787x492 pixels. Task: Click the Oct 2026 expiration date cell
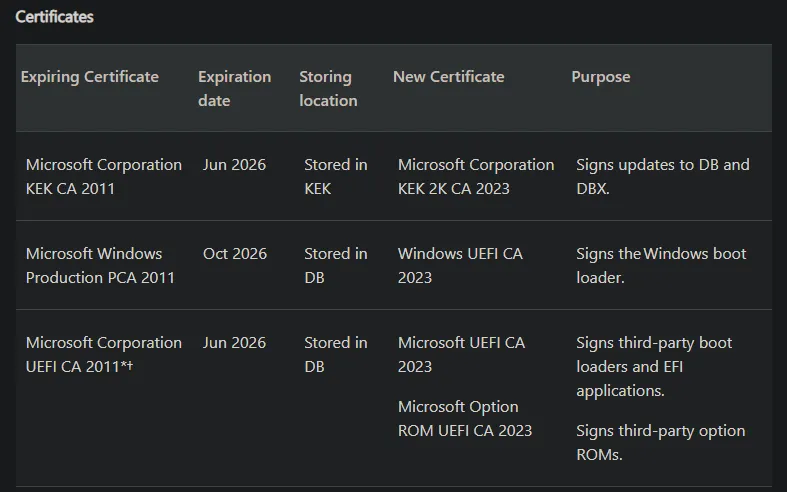235,254
